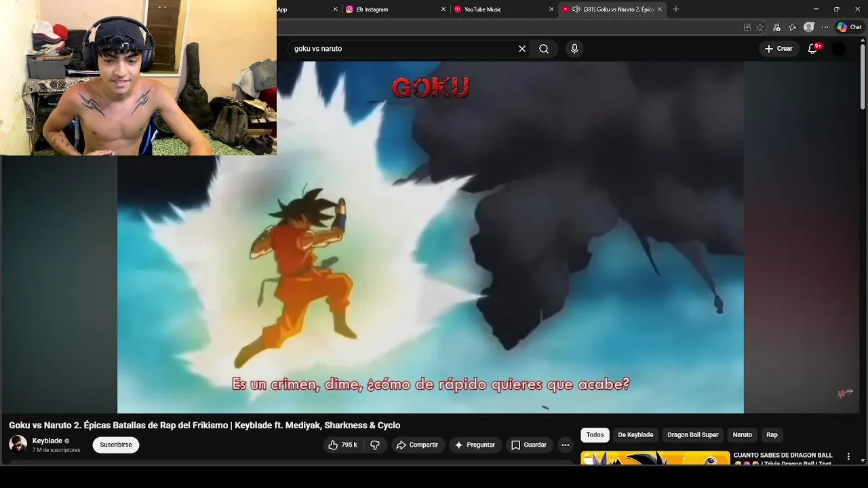868x488 pixels.
Task: Open options for CUANTO SABES DE DRAGON BALL
Action: tap(848, 457)
